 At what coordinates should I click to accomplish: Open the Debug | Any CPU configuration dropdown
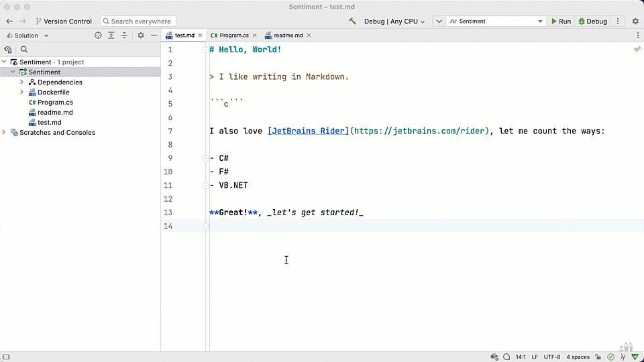(x=394, y=21)
